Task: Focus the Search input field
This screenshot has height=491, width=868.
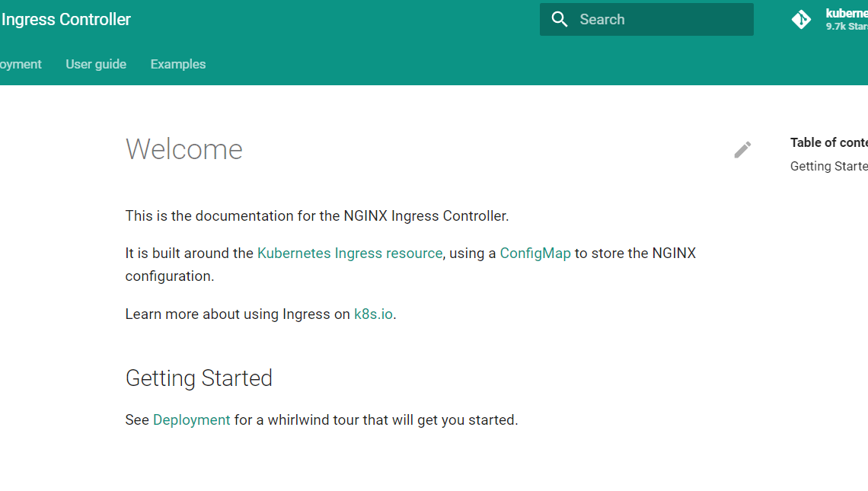Action: point(646,19)
